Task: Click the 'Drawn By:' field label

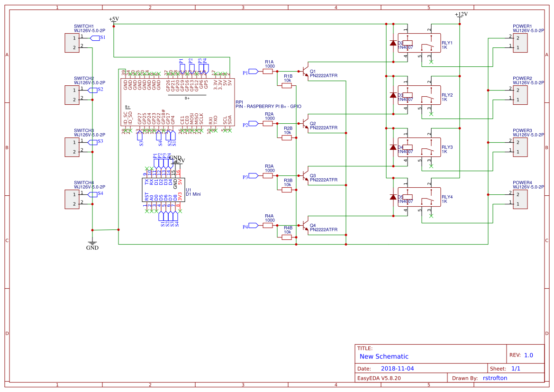Action: pos(464,378)
